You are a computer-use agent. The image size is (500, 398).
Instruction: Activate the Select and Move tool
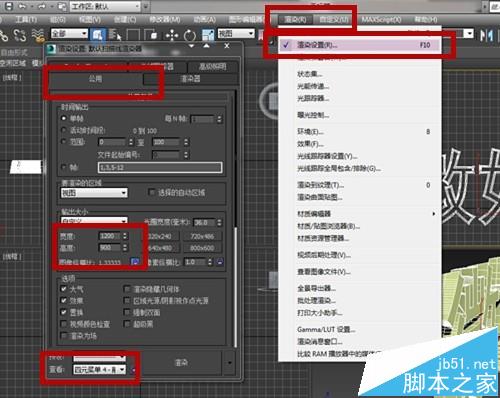(x=172, y=35)
